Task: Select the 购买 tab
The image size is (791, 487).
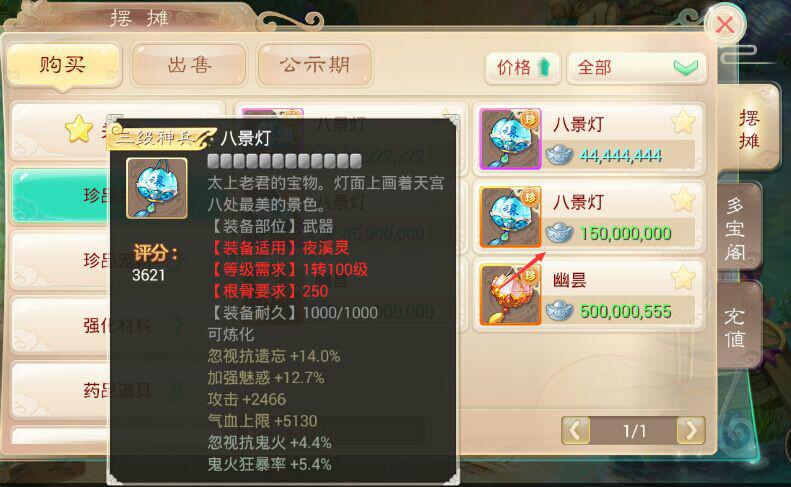Action: click(x=64, y=66)
